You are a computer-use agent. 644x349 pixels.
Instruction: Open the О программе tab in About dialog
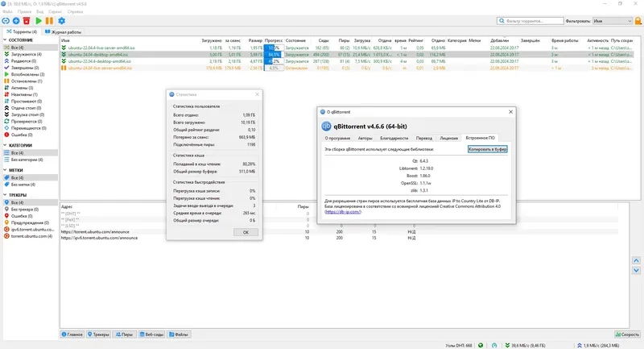point(337,138)
